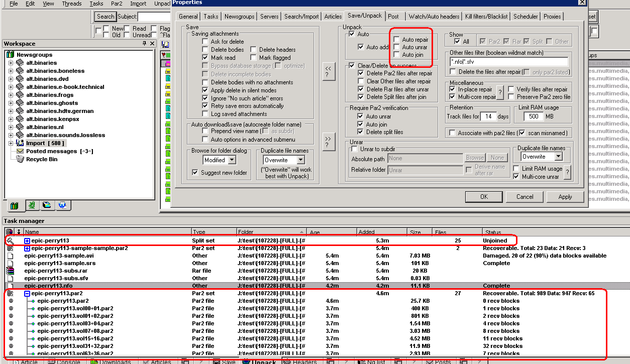Screen dimensions: 630x364
Task: Click the pin icon on Workspace panel
Action: click(x=145, y=44)
